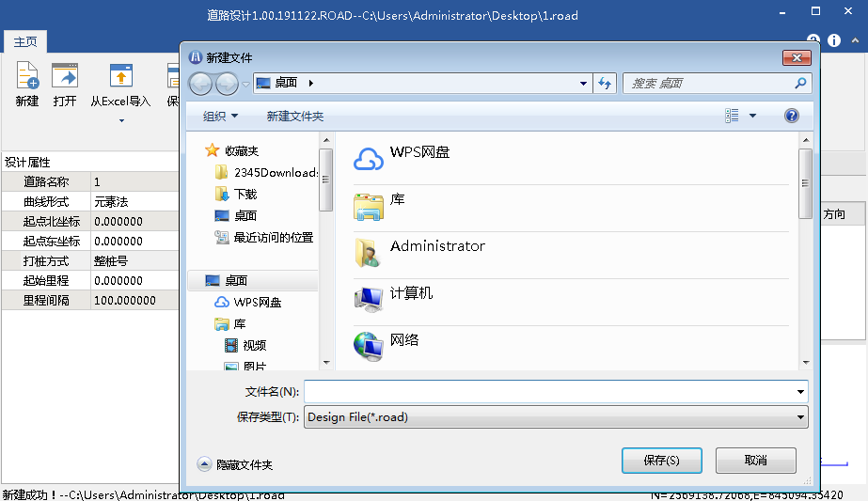
Task: Click the 文件名 file name input field
Action: point(549,391)
